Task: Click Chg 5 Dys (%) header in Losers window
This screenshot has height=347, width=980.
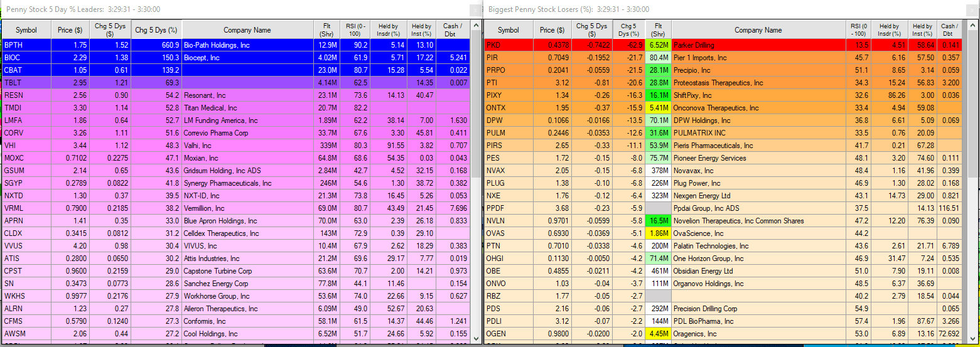Action: click(x=629, y=29)
